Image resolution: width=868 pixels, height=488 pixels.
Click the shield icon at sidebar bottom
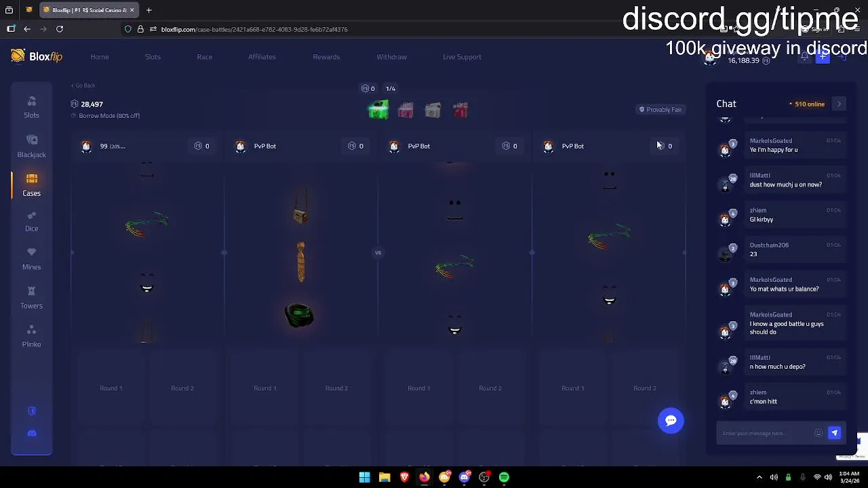31,411
